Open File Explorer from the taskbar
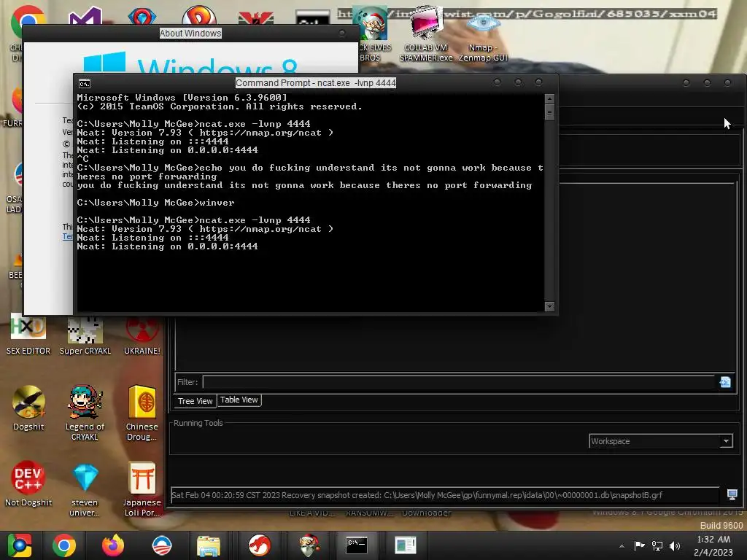The width and height of the screenshot is (747, 560). point(209,545)
